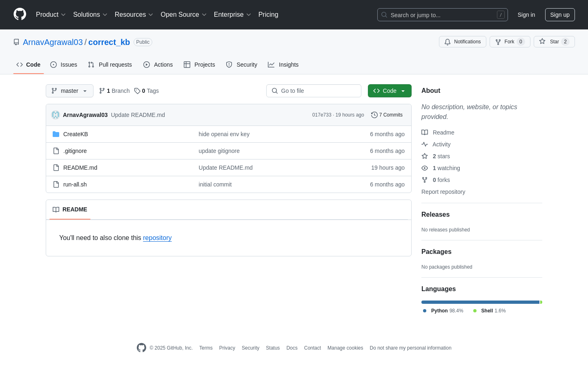The image size is (588, 368).
Task: Open the Packages heading link
Action: [437, 251]
